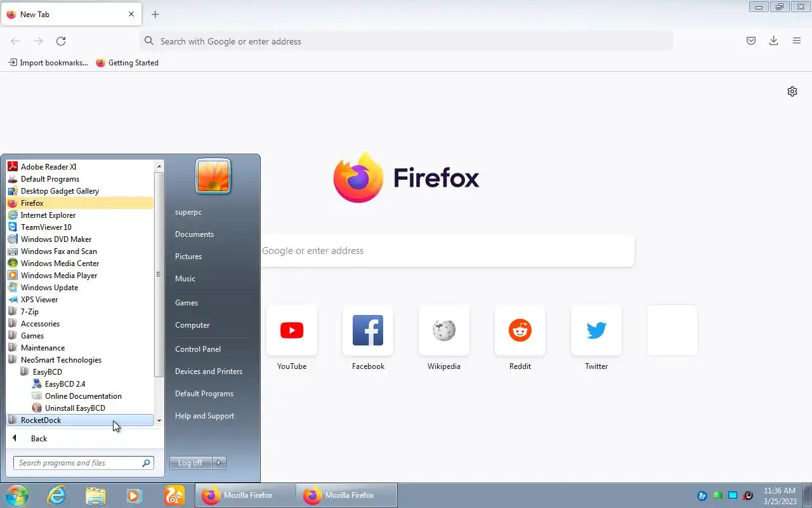Expand the RocketDock folder
Viewport: 812px width, 508px height.
click(x=80, y=420)
